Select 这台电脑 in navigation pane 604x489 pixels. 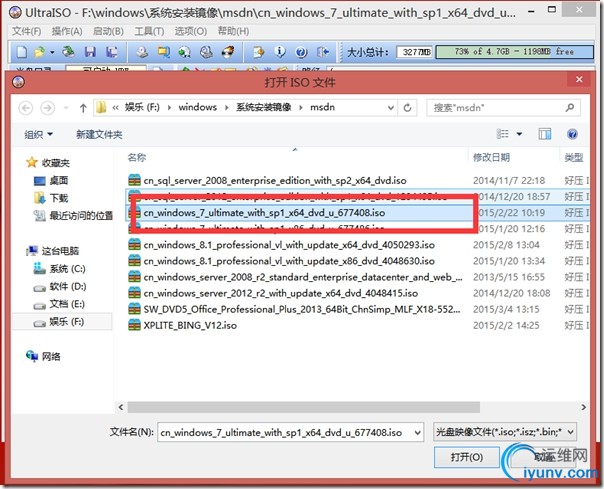(60, 251)
